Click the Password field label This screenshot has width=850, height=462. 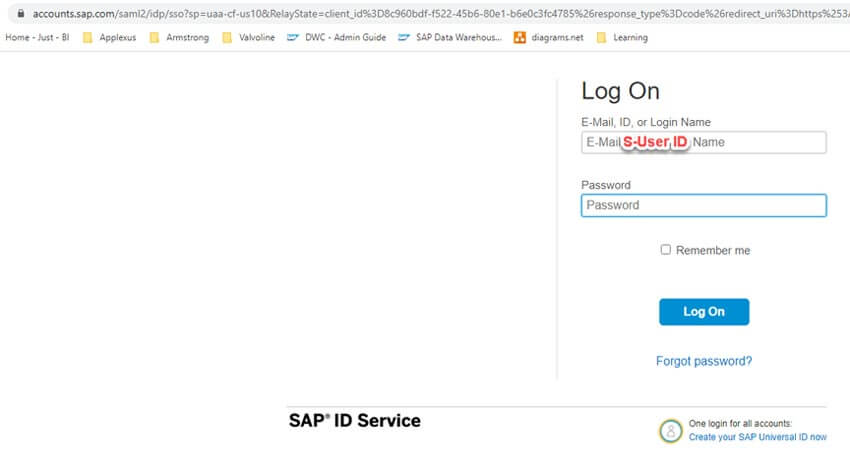606,185
